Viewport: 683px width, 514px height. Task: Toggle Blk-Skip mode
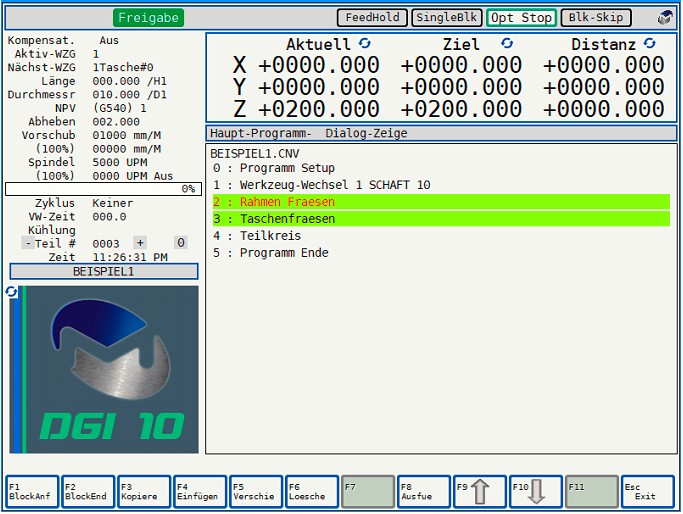(x=596, y=17)
